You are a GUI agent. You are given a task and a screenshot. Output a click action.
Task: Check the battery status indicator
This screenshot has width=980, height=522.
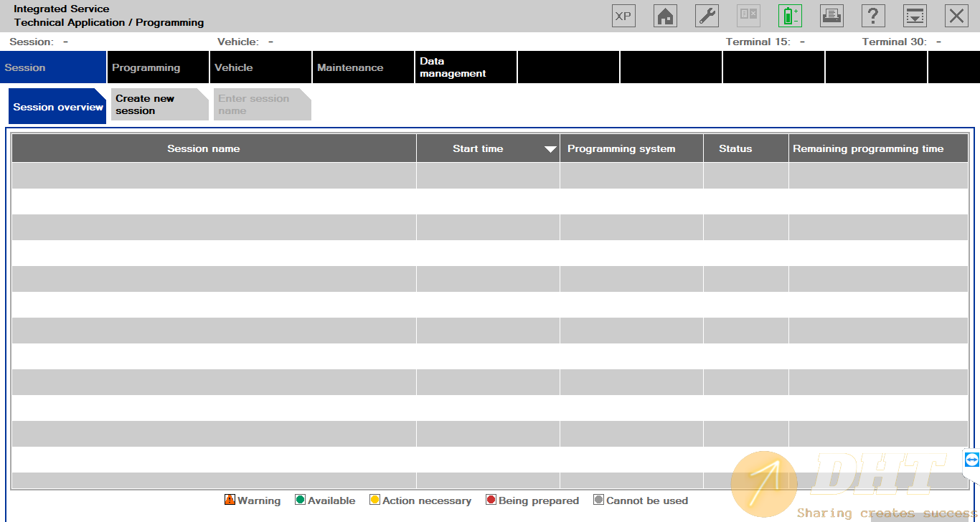(x=790, y=16)
